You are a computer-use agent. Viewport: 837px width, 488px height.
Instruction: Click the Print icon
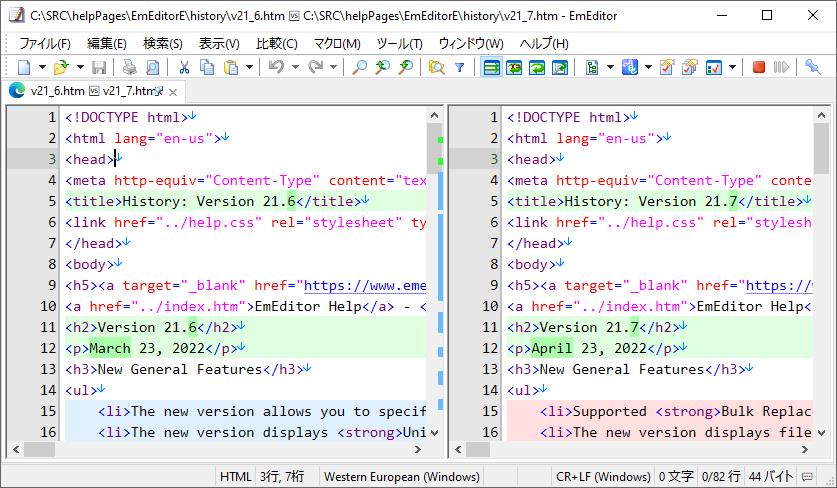[x=130, y=67]
